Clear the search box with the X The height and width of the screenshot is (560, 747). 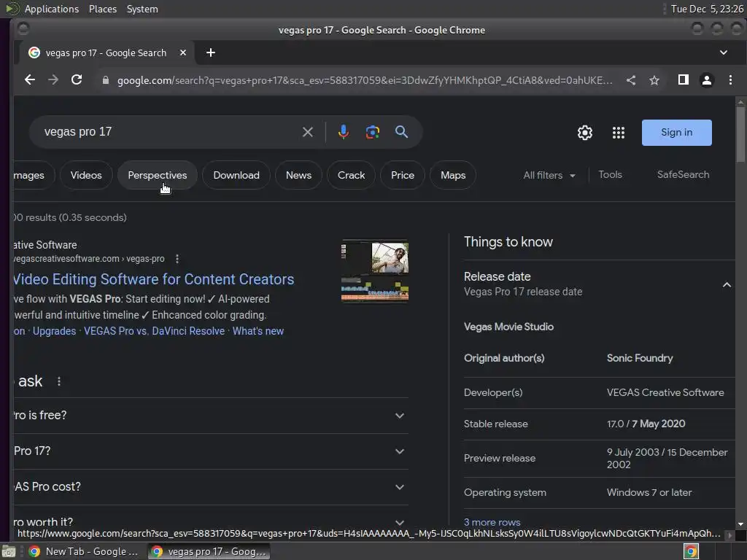[308, 132]
